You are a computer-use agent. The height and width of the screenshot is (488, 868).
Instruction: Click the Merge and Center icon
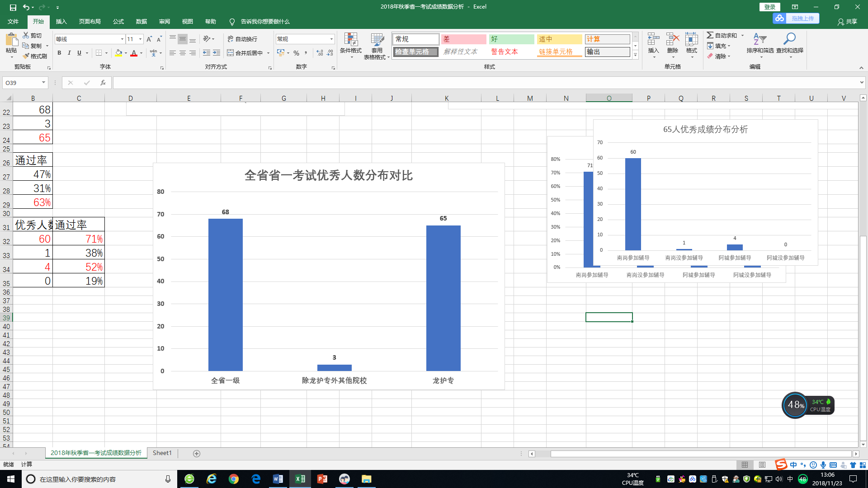(231, 53)
